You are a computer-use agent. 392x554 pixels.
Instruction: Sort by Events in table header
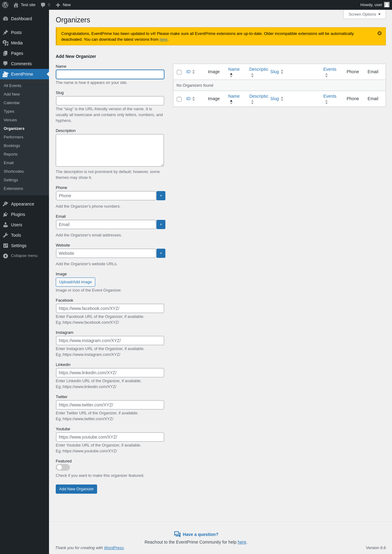[x=330, y=72]
